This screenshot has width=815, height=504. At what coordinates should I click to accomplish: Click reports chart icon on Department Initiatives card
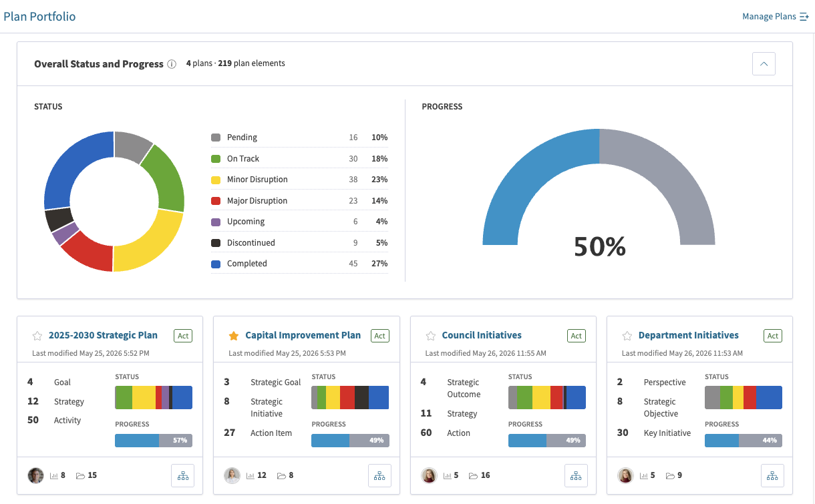pyautogui.click(x=643, y=476)
